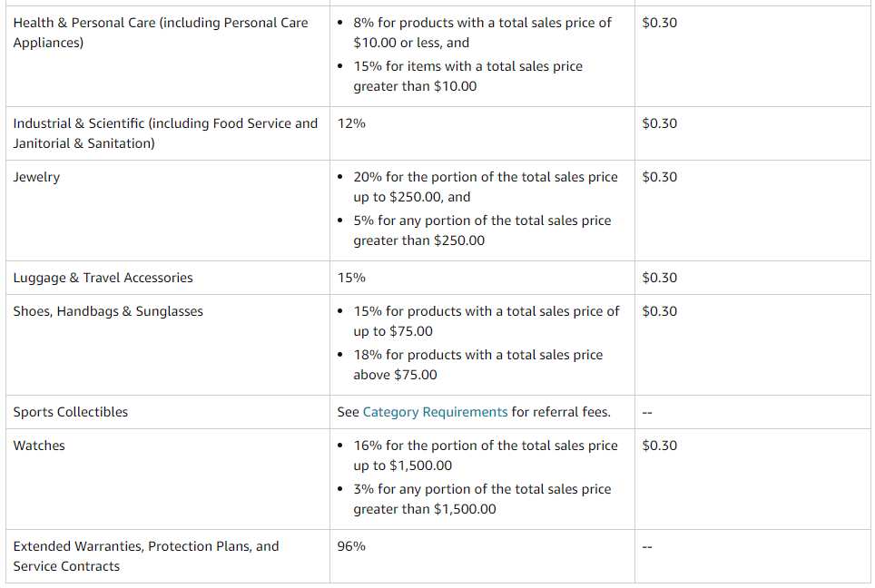Select the 15% bullet up to $75.00
875x588 pixels.
(486, 321)
